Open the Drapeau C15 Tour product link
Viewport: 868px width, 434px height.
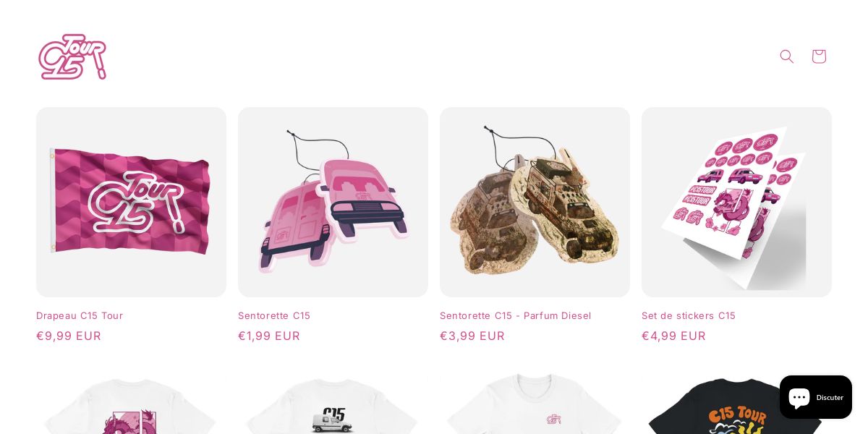pos(80,315)
